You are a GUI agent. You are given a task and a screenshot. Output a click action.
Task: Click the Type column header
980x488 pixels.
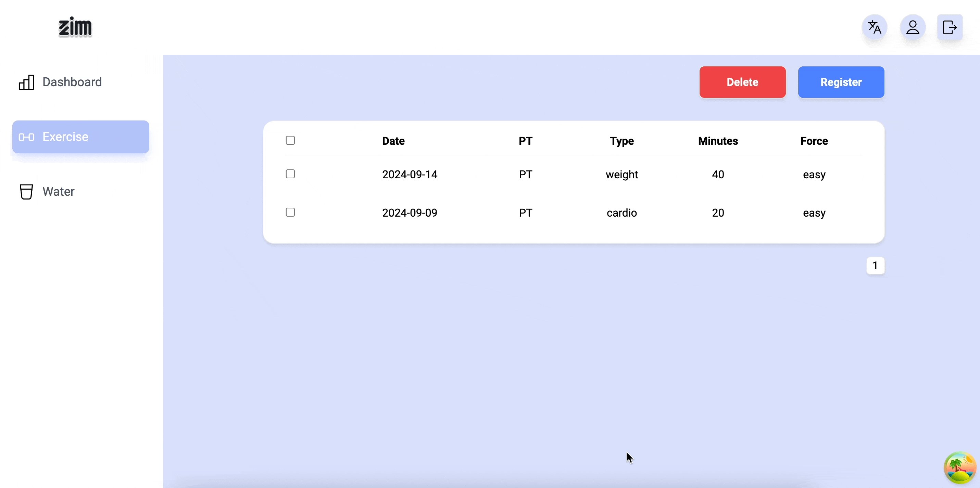coord(621,141)
